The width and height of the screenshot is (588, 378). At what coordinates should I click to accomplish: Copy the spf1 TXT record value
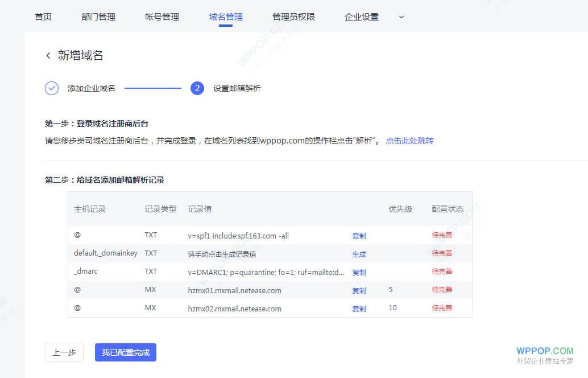pyautogui.click(x=359, y=235)
